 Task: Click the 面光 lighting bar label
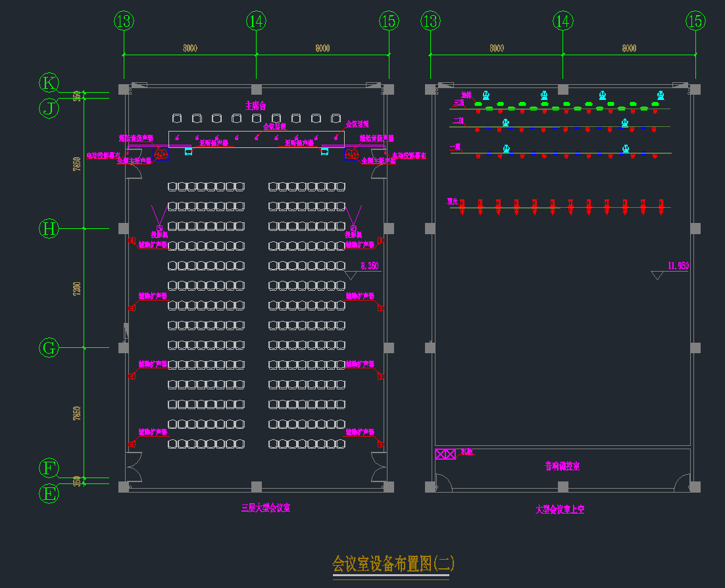451,201
